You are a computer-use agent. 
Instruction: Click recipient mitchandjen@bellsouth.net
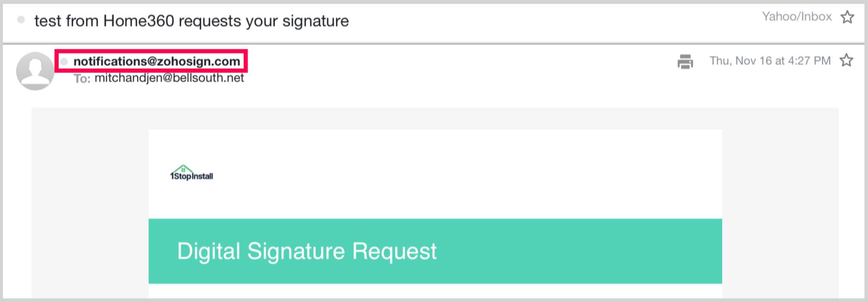tap(169, 78)
